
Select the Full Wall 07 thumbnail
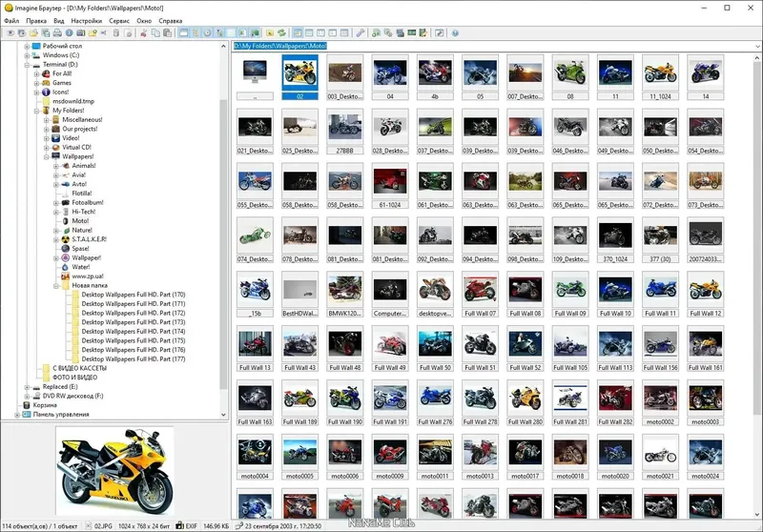480,295
